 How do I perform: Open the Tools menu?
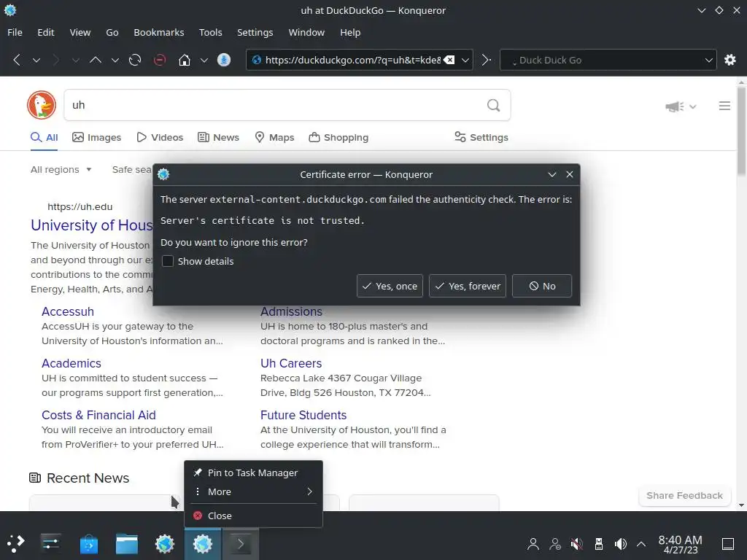[x=211, y=32]
